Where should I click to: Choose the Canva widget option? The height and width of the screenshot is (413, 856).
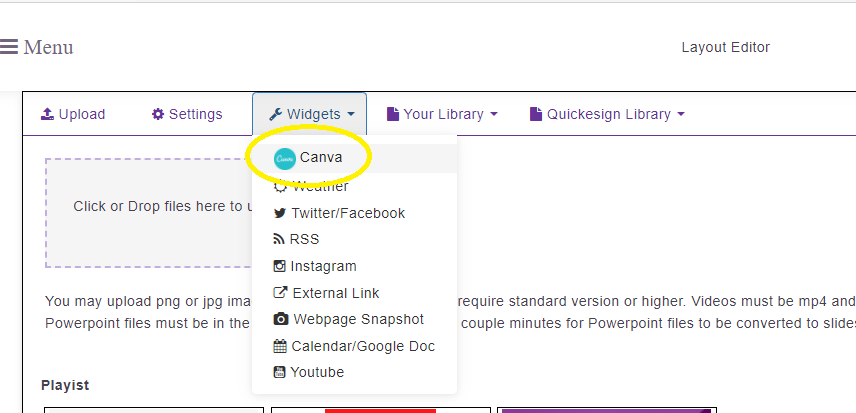[354, 158]
